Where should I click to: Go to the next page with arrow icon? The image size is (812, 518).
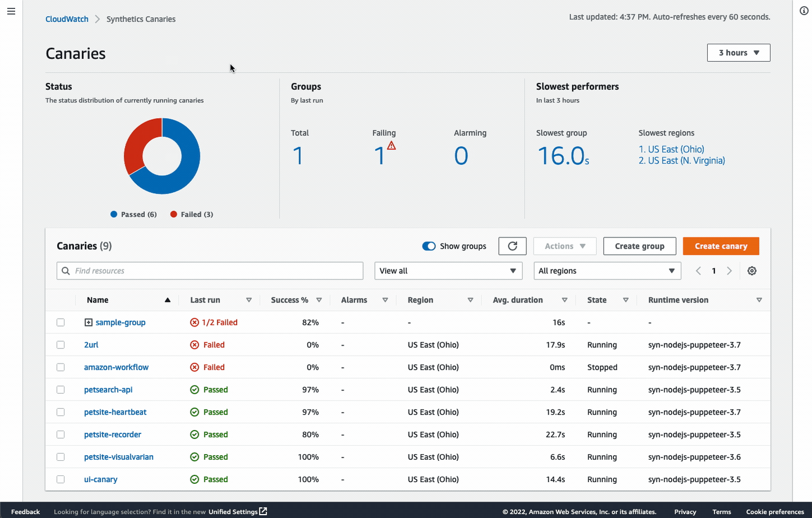729,270
